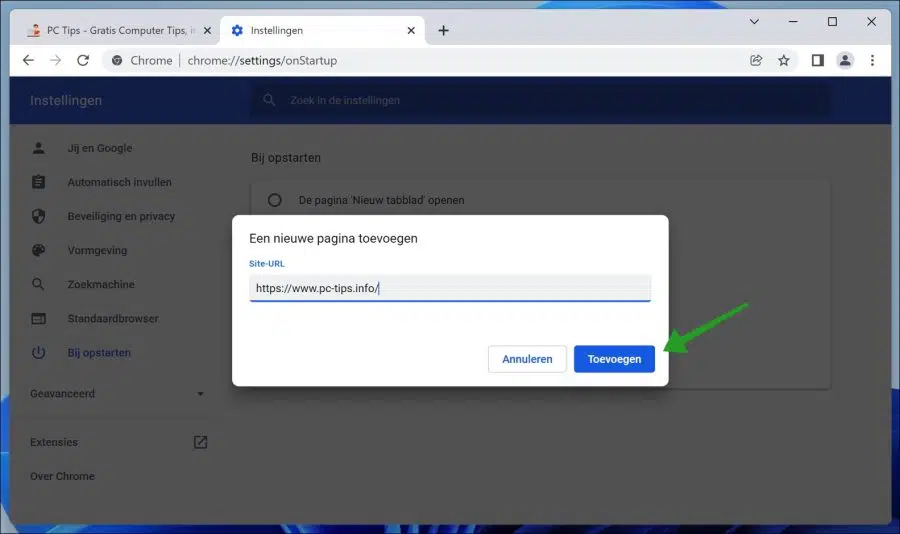The width and height of the screenshot is (900, 534).
Task: Open a new tab with the plus button
Action: [x=443, y=30]
